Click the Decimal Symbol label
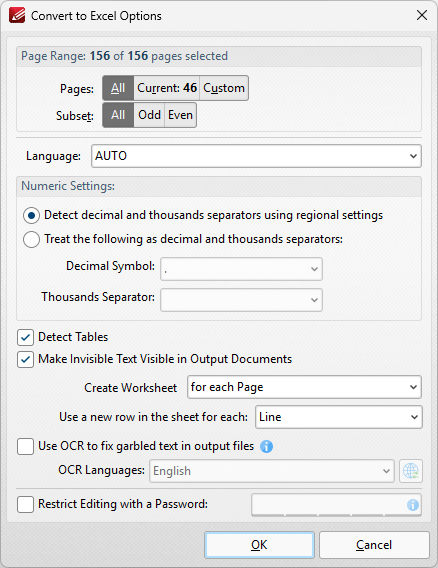The height and width of the screenshot is (568, 438). [x=110, y=266]
